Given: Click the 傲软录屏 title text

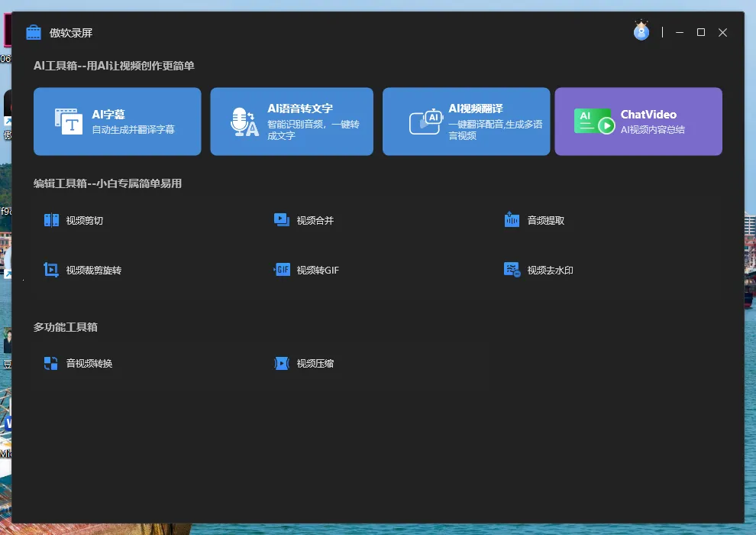Looking at the screenshot, I should 71,33.
